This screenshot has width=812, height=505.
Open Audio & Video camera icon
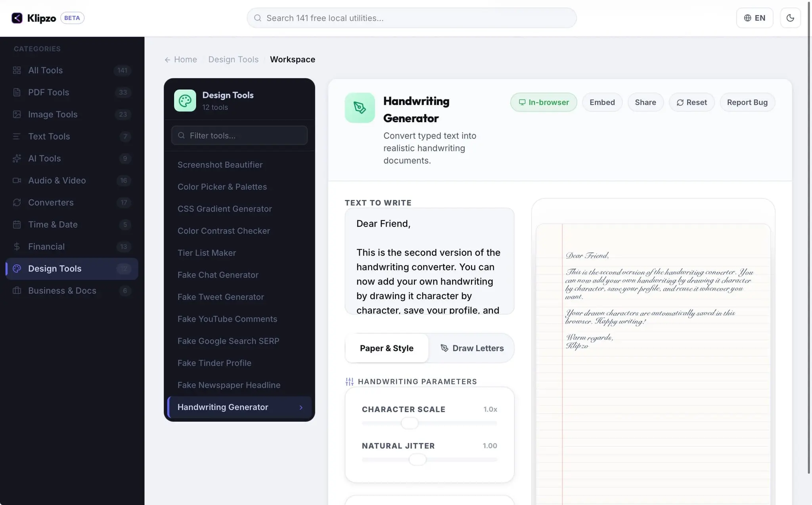(x=17, y=180)
